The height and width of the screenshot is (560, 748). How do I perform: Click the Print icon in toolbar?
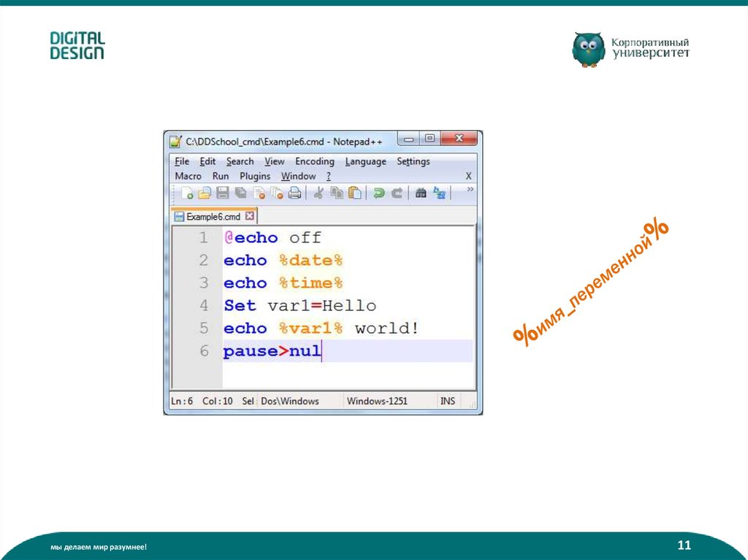click(x=294, y=193)
